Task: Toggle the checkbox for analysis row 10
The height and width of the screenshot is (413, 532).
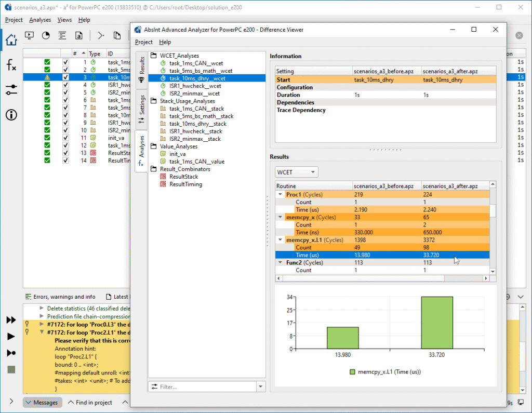Action: (x=65, y=130)
